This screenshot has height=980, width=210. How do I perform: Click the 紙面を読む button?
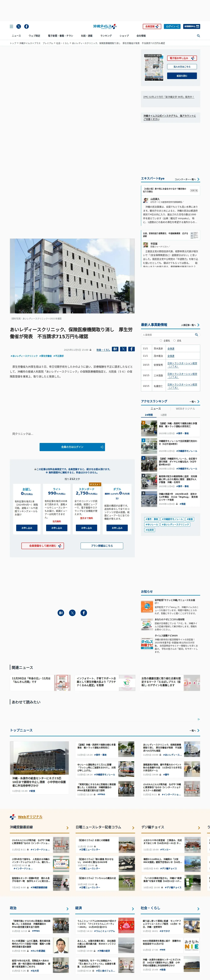coord(182,76)
